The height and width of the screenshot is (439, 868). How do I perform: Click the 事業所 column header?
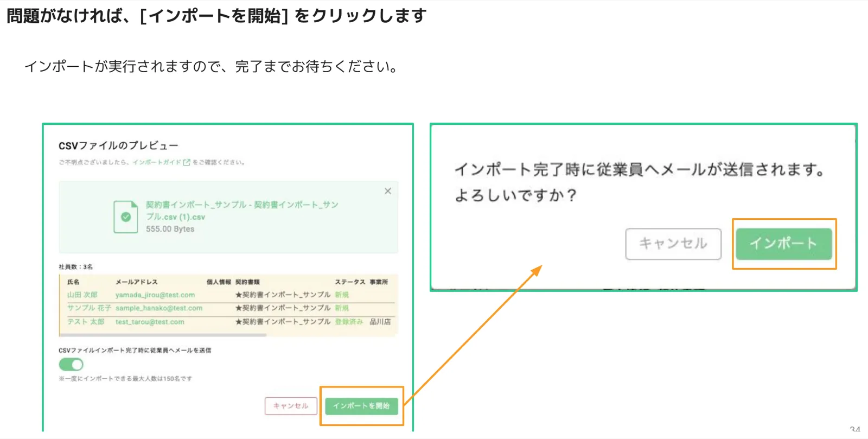pos(379,282)
